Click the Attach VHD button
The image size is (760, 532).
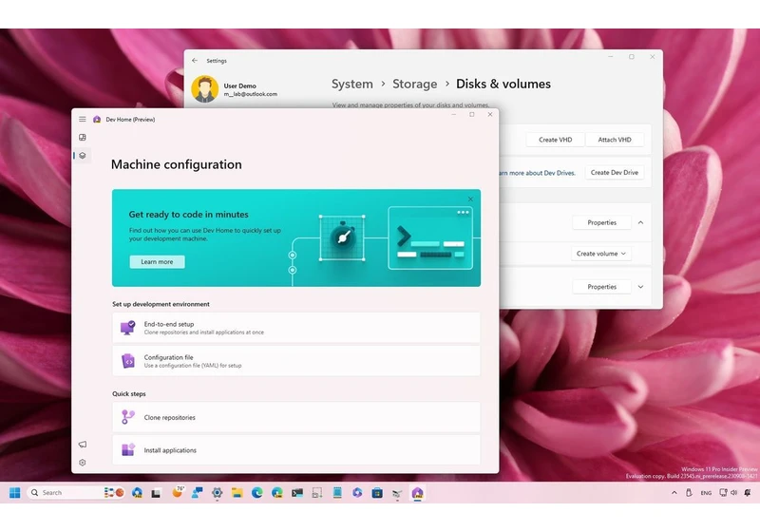click(615, 140)
